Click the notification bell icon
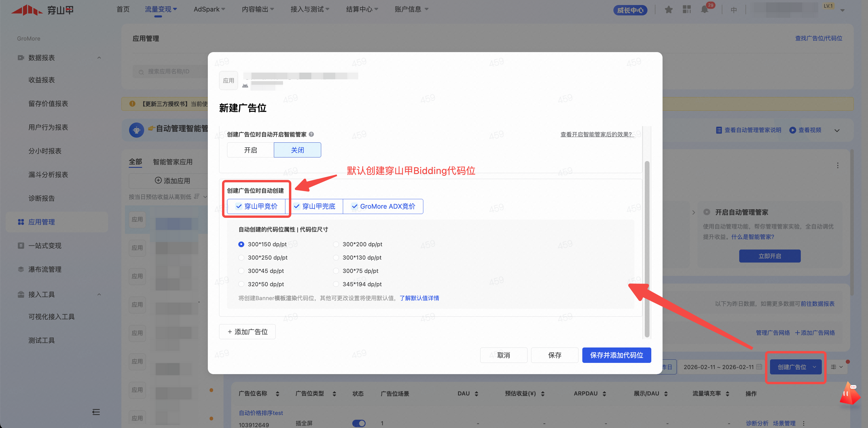This screenshot has width=868, height=428. [x=705, y=9]
